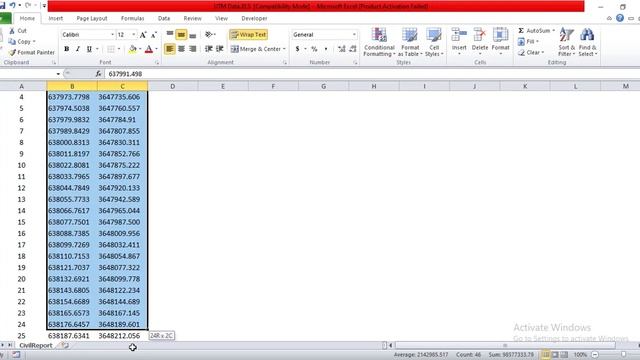The width and height of the screenshot is (640, 360).
Task: Switch to the Insert ribbon tab
Action: tap(56, 18)
